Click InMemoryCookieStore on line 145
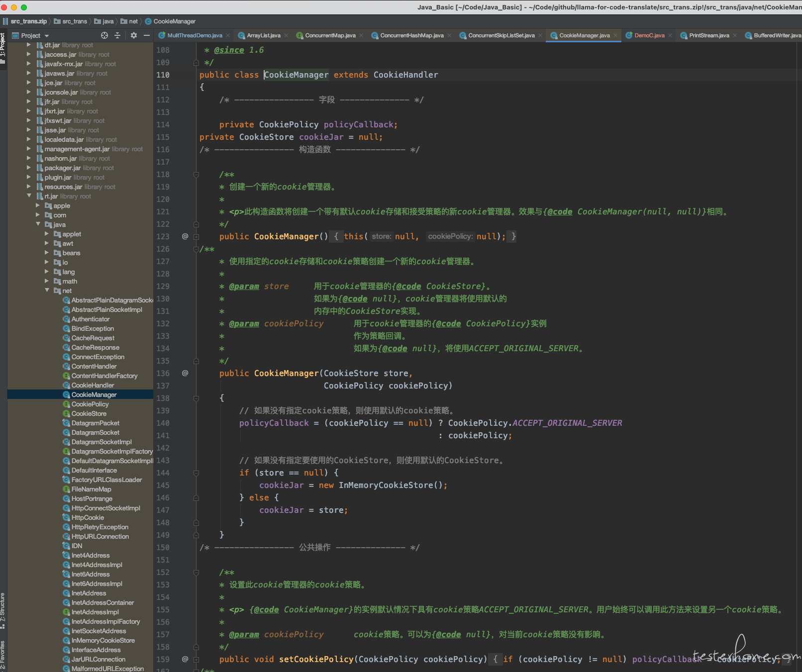This screenshot has width=802, height=672. click(386, 485)
